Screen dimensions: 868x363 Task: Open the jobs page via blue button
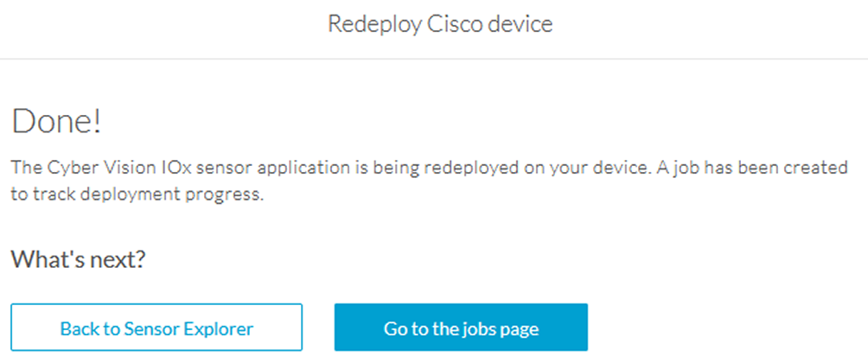tap(461, 327)
